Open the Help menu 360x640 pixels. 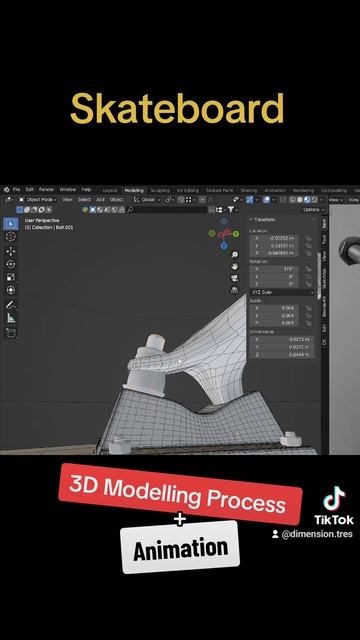[86, 190]
